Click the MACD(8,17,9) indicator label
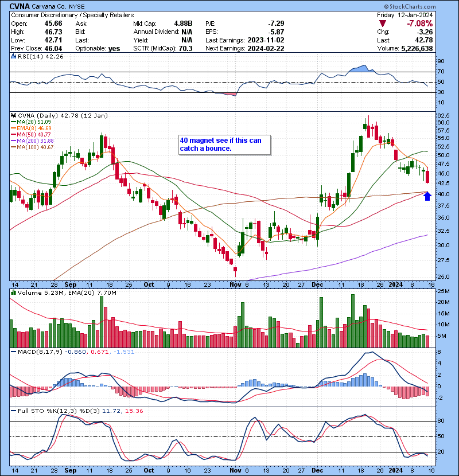This screenshot has width=459, height=476. (x=40, y=352)
